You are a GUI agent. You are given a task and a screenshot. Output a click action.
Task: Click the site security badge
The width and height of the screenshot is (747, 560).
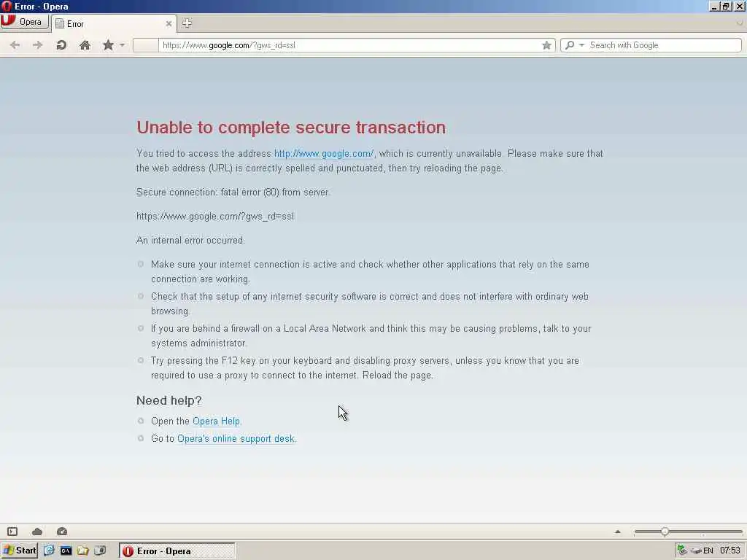(x=145, y=45)
